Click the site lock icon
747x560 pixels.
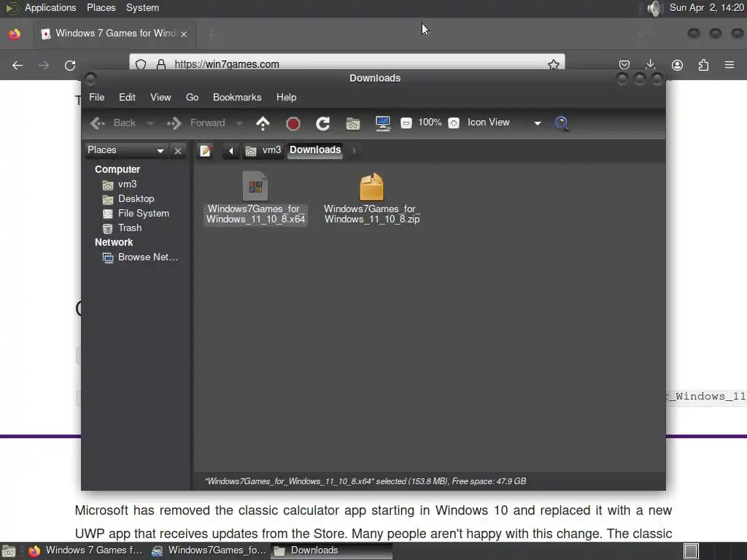pyautogui.click(x=161, y=64)
